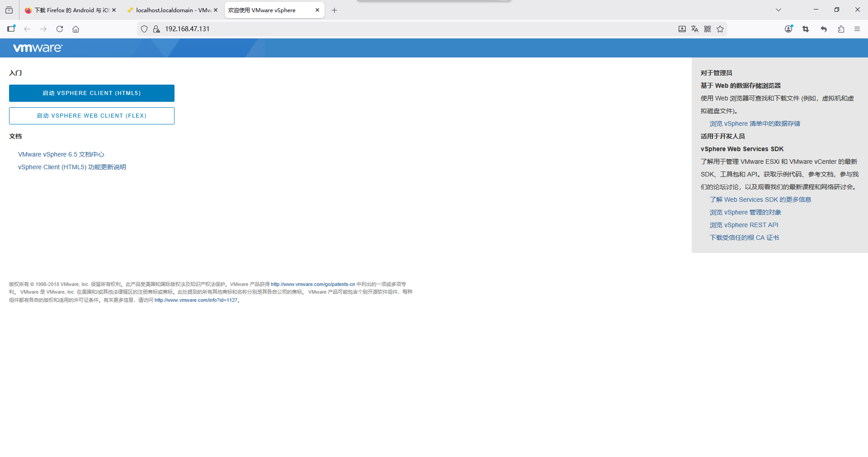Click the Firefox View icon in tab bar
The image size is (868, 457).
(x=9, y=10)
